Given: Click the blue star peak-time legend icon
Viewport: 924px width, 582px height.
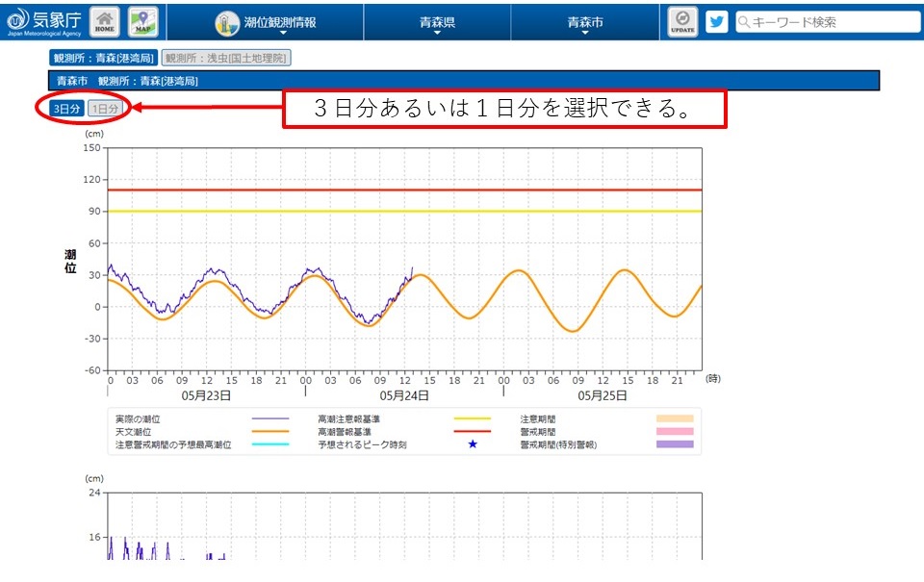Looking at the screenshot, I should pyautogui.click(x=472, y=445).
